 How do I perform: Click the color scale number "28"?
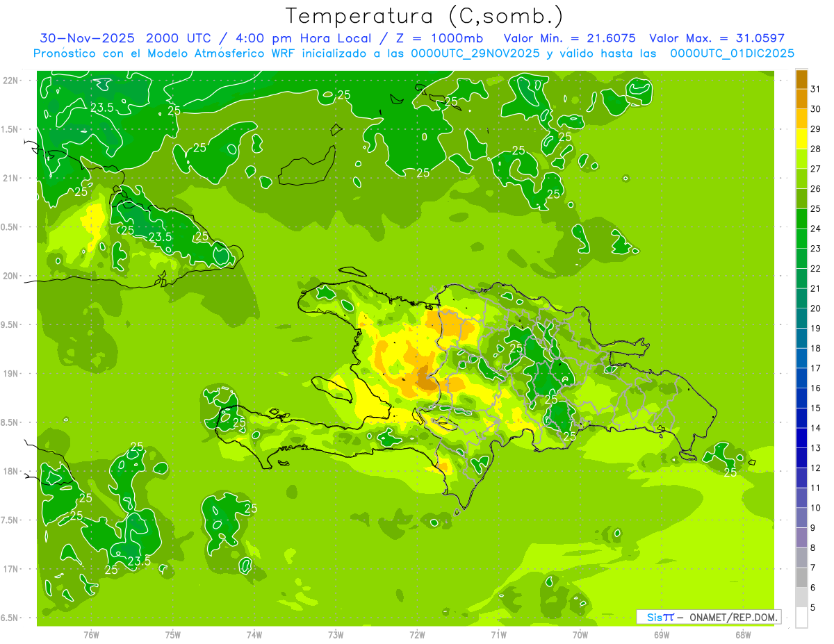tap(815, 149)
